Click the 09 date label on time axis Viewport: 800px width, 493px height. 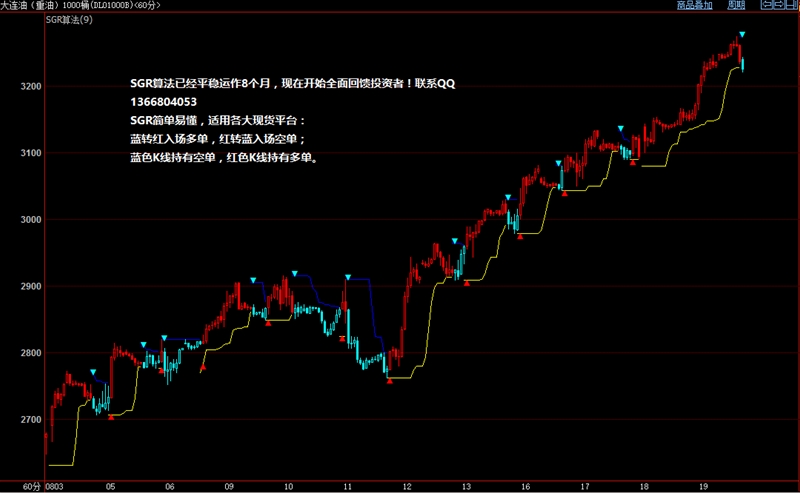tap(229, 487)
